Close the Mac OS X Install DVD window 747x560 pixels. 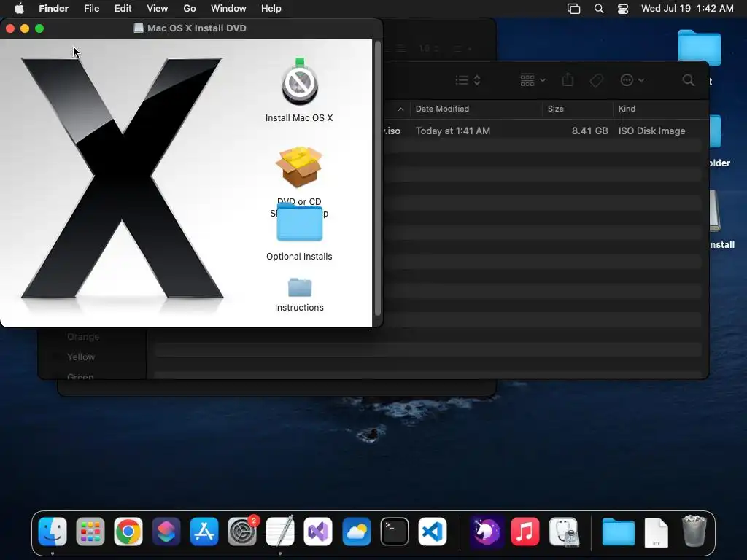10,28
